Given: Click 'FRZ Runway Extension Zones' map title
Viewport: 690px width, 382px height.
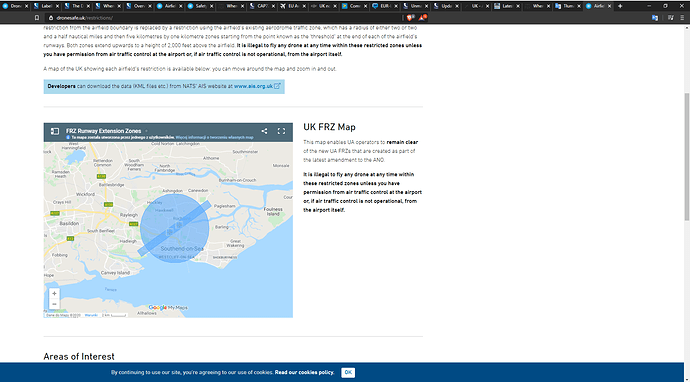Looking at the screenshot, I should point(103,131).
